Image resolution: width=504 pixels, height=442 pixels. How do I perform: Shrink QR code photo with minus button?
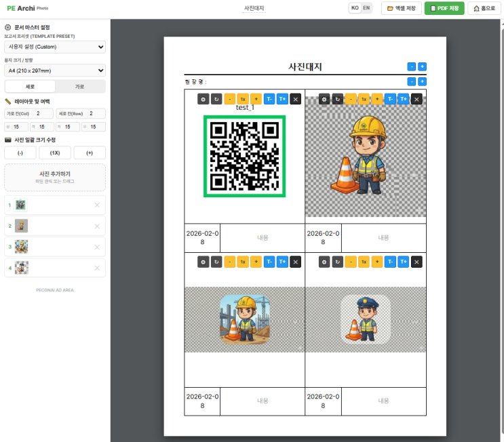click(x=229, y=99)
